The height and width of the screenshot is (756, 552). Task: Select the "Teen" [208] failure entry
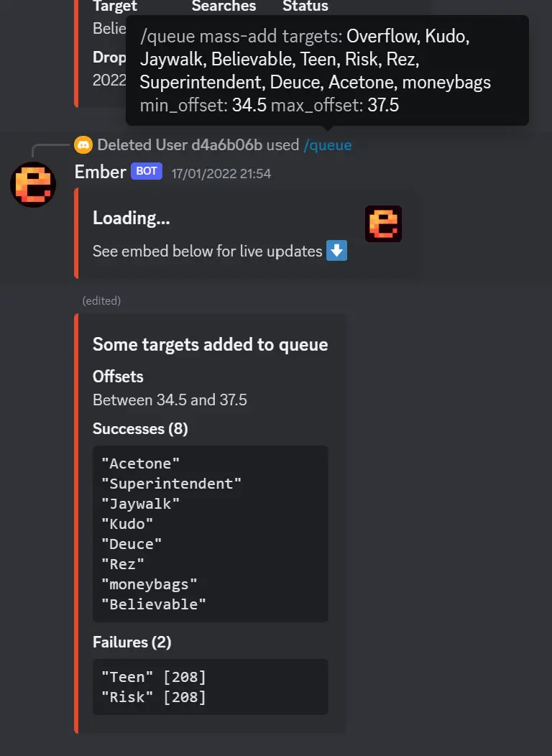point(154,677)
